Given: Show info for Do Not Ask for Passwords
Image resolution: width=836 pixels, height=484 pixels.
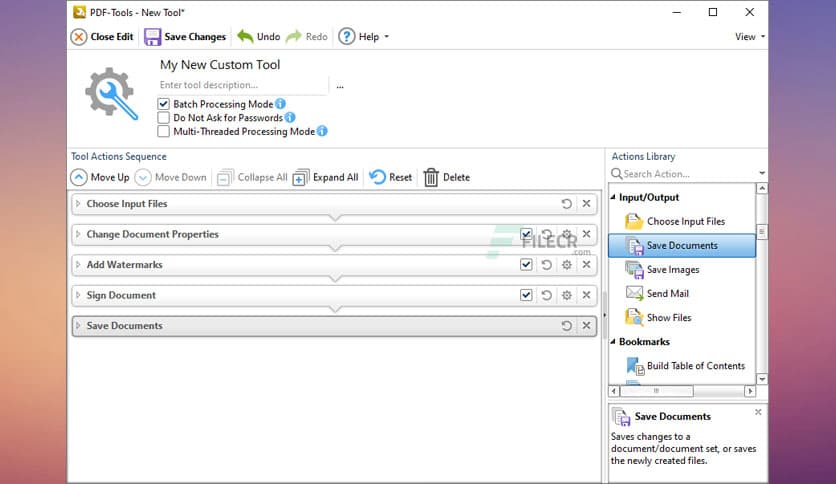Looking at the screenshot, I should tap(290, 117).
